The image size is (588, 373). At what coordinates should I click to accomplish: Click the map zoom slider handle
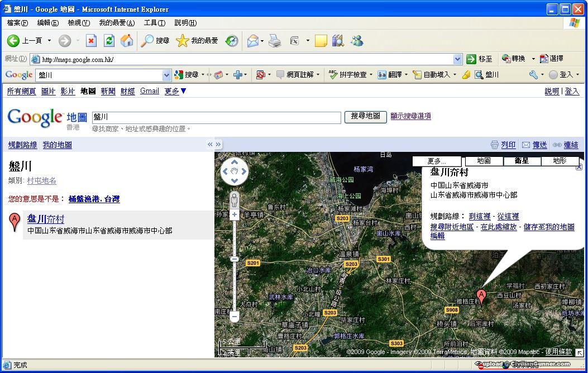235,259
